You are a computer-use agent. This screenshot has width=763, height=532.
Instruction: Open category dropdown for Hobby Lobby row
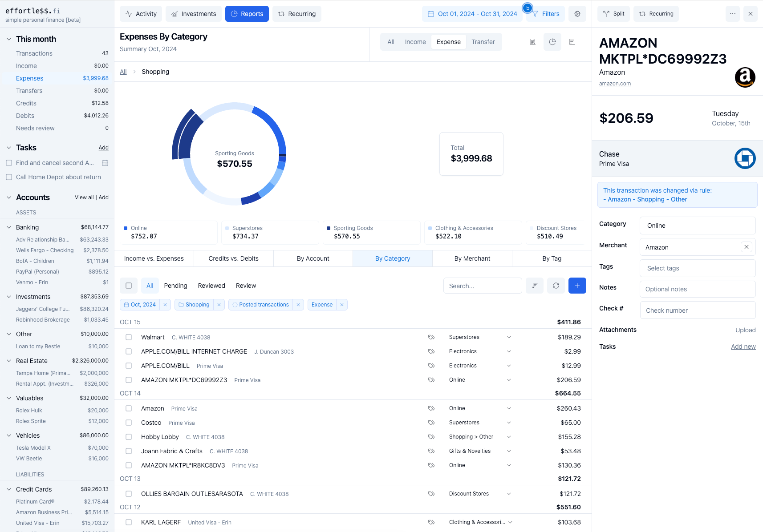(x=509, y=437)
